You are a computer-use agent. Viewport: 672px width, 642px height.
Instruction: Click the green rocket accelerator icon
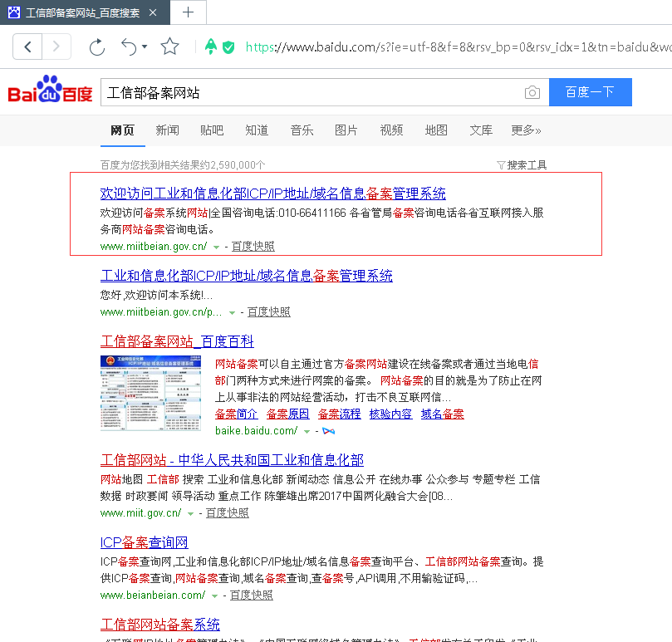click(211, 47)
